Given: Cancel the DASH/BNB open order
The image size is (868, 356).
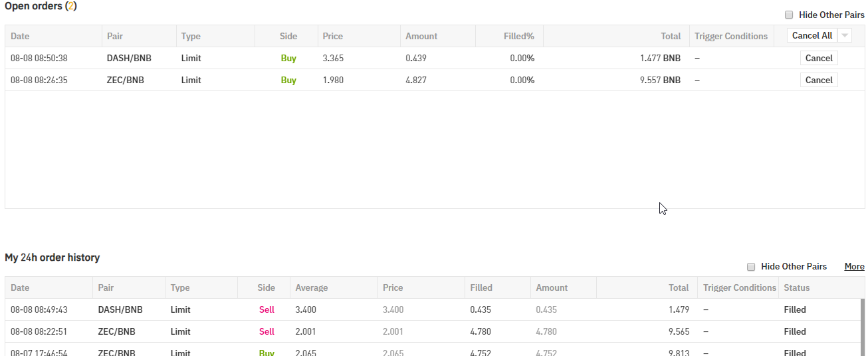Looking at the screenshot, I should [818, 58].
